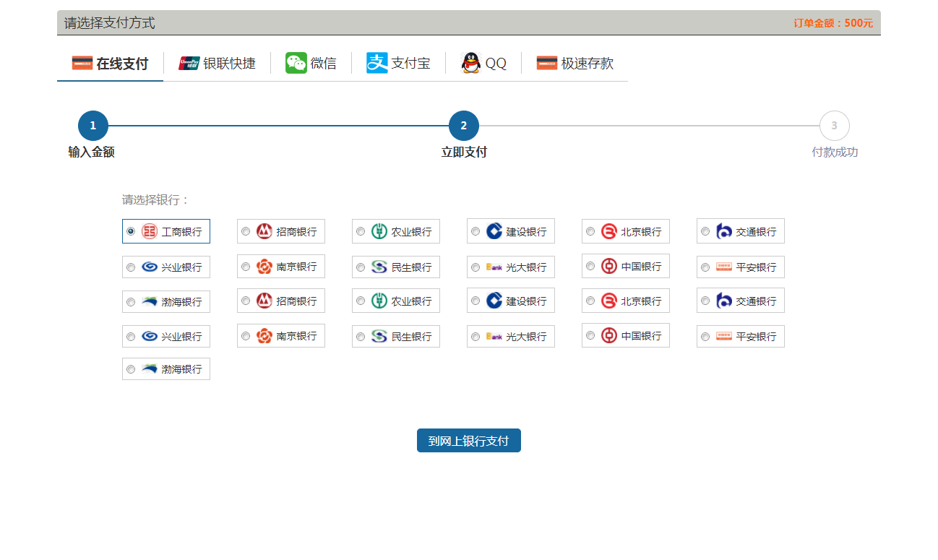
Task: Switch to the 微信 payment tab
Action: [x=311, y=64]
